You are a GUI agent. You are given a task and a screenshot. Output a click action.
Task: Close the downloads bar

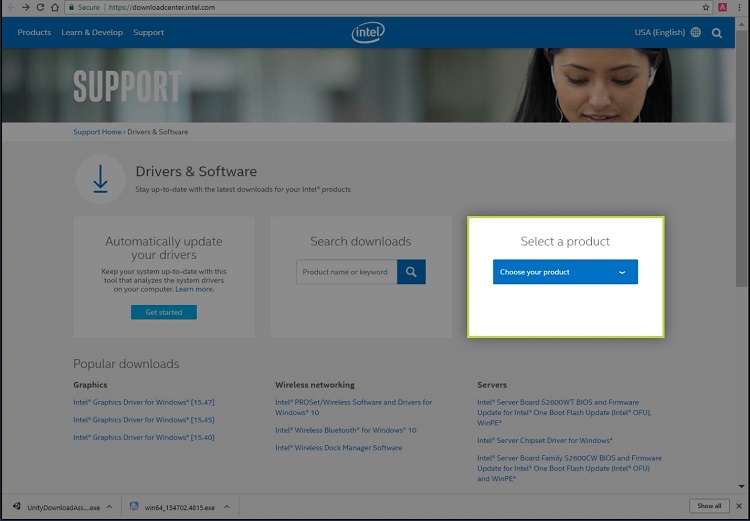(739, 506)
